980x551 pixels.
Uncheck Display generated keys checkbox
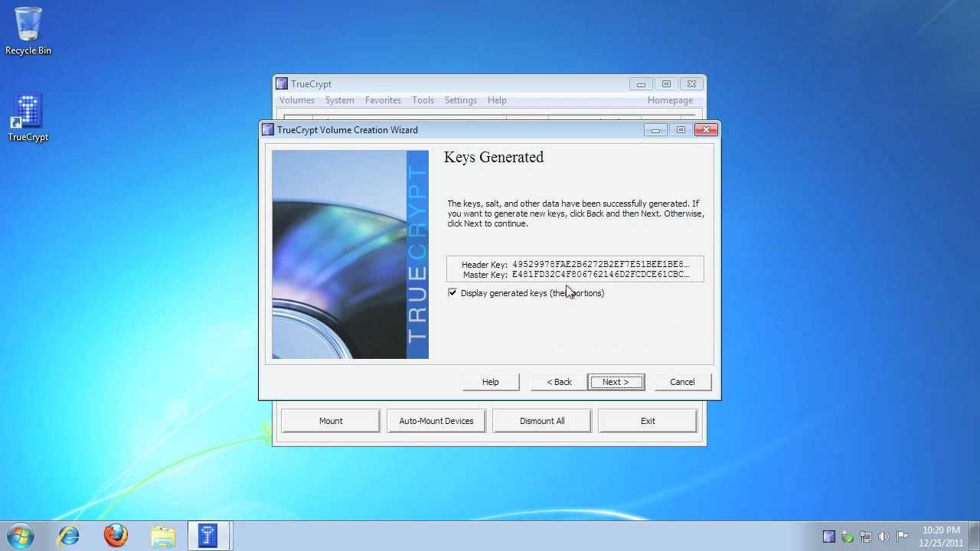[452, 293]
